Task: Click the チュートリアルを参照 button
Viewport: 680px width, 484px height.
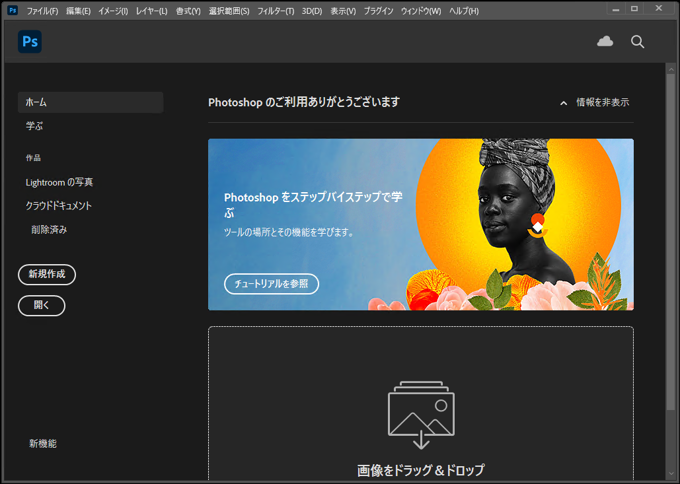Action: pyautogui.click(x=271, y=284)
